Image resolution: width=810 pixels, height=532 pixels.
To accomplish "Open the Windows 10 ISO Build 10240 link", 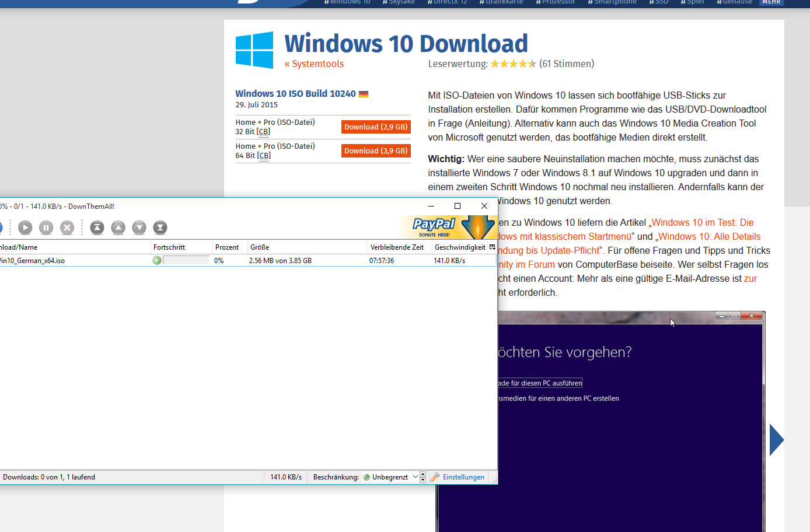I will point(295,93).
